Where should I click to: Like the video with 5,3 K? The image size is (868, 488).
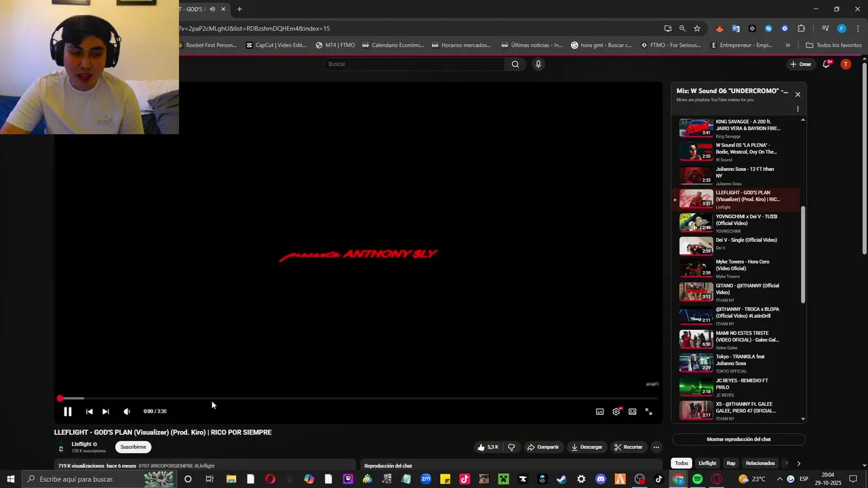click(x=488, y=447)
